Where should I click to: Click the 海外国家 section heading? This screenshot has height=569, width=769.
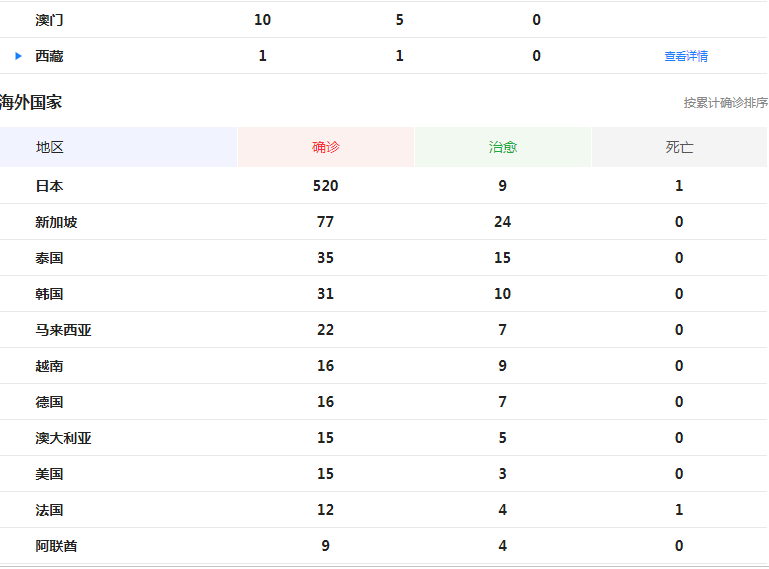point(32,102)
